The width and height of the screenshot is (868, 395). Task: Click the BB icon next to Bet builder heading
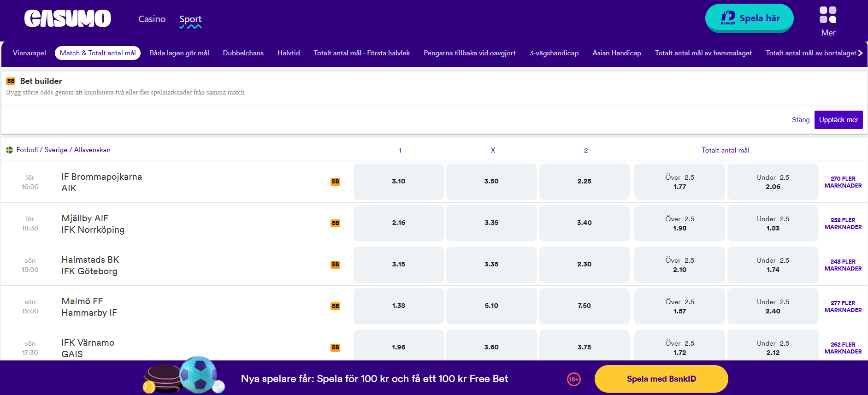[11, 81]
